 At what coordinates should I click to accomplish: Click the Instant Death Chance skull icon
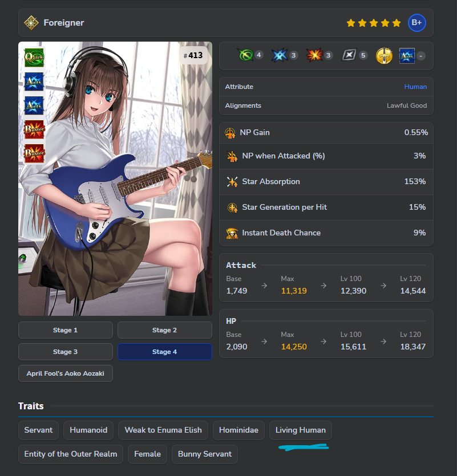click(232, 233)
